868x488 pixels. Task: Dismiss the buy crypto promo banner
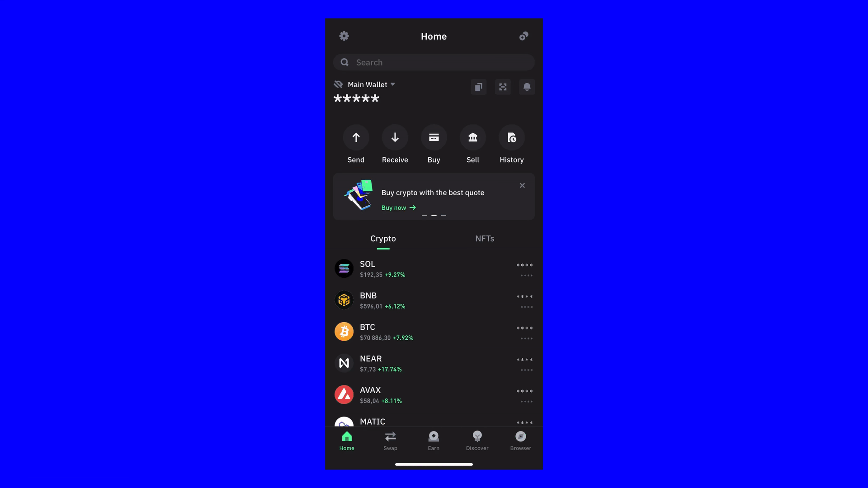coord(522,186)
